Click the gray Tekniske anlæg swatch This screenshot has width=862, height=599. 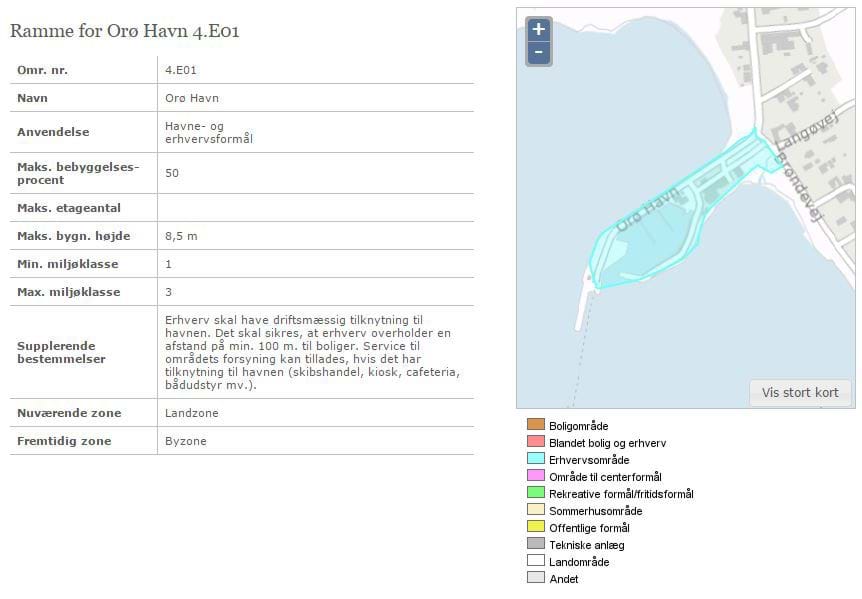(x=535, y=545)
